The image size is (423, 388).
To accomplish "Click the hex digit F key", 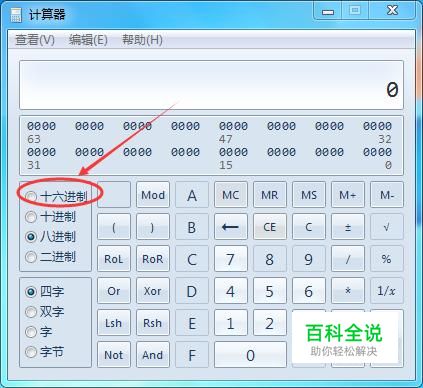I will (x=192, y=355).
